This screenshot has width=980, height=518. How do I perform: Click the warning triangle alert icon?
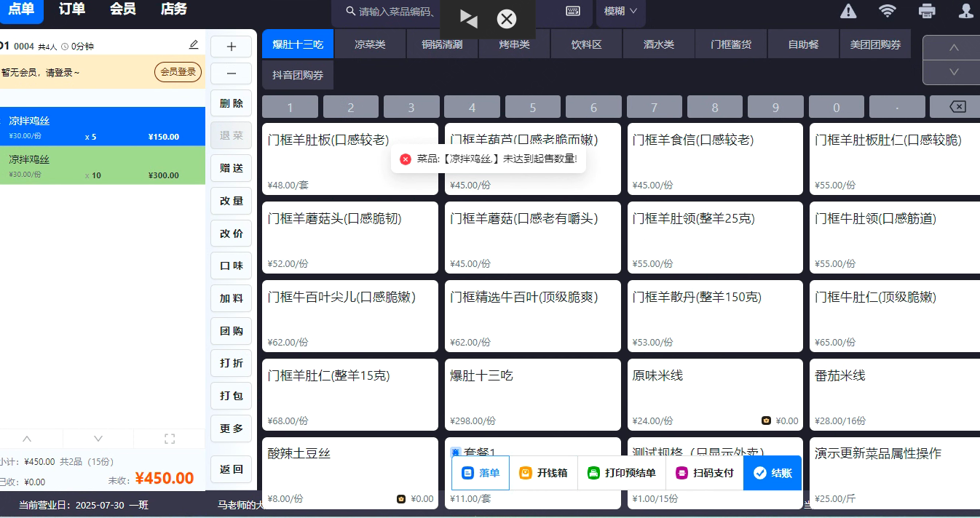(x=848, y=11)
